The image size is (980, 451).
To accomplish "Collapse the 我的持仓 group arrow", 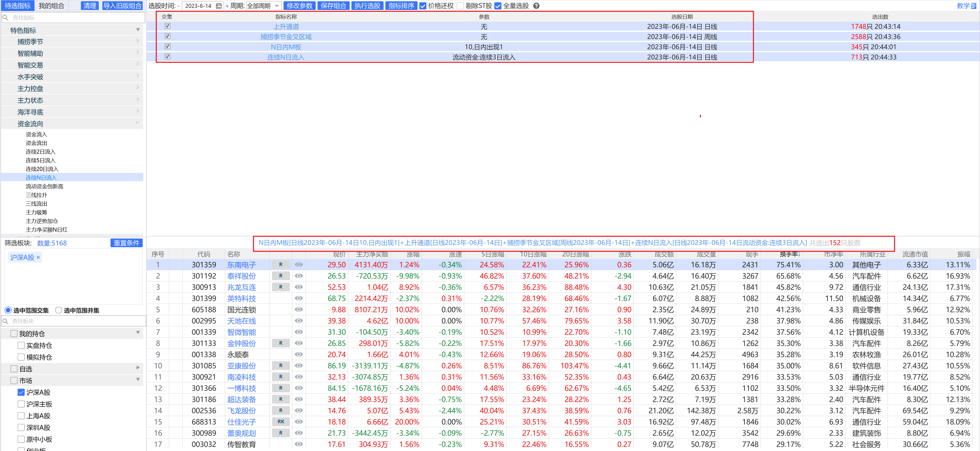I will (138, 333).
